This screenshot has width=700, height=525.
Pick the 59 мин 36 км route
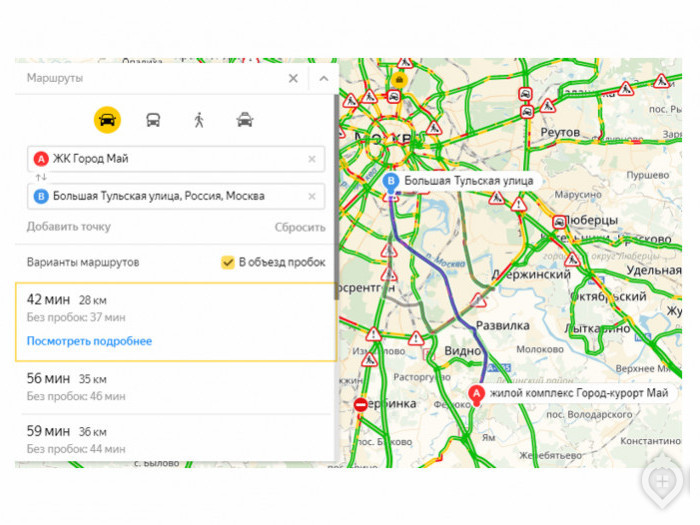[175, 438]
